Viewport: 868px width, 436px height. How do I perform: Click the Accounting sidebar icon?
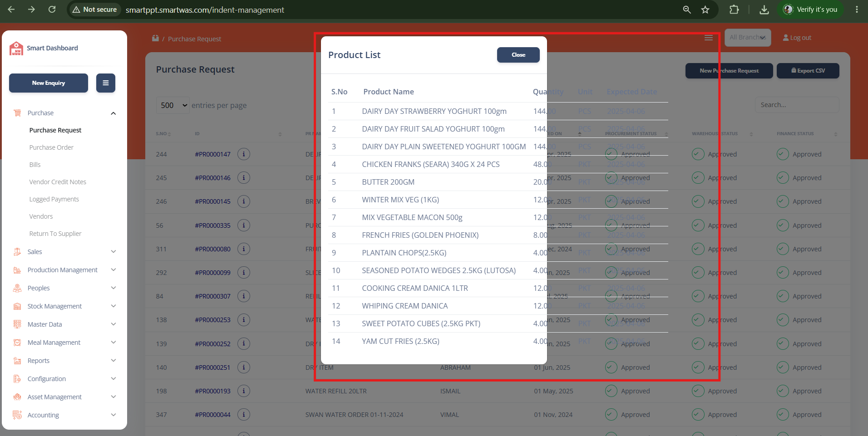pos(17,415)
